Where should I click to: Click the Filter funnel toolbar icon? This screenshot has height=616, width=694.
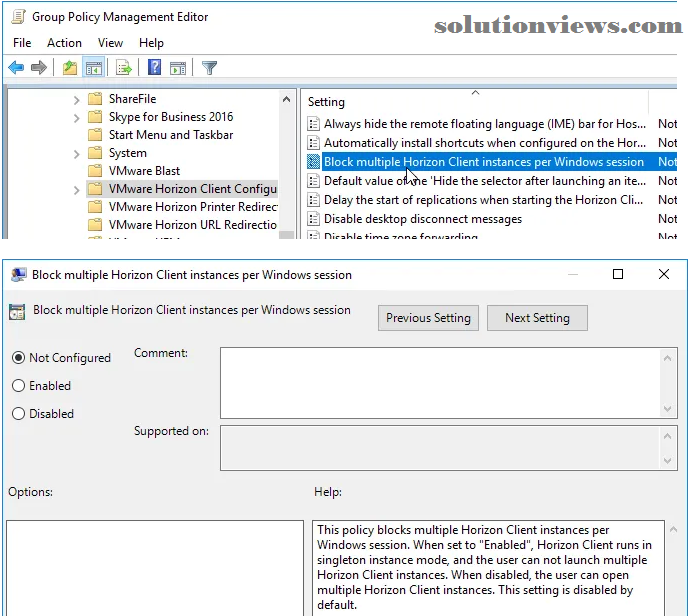pos(209,68)
